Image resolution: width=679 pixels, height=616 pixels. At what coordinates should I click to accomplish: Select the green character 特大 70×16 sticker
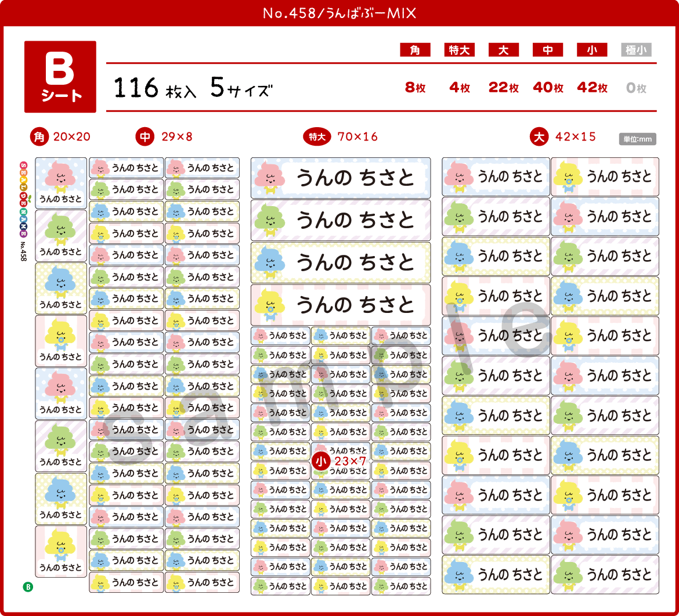pyautogui.click(x=341, y=220)
